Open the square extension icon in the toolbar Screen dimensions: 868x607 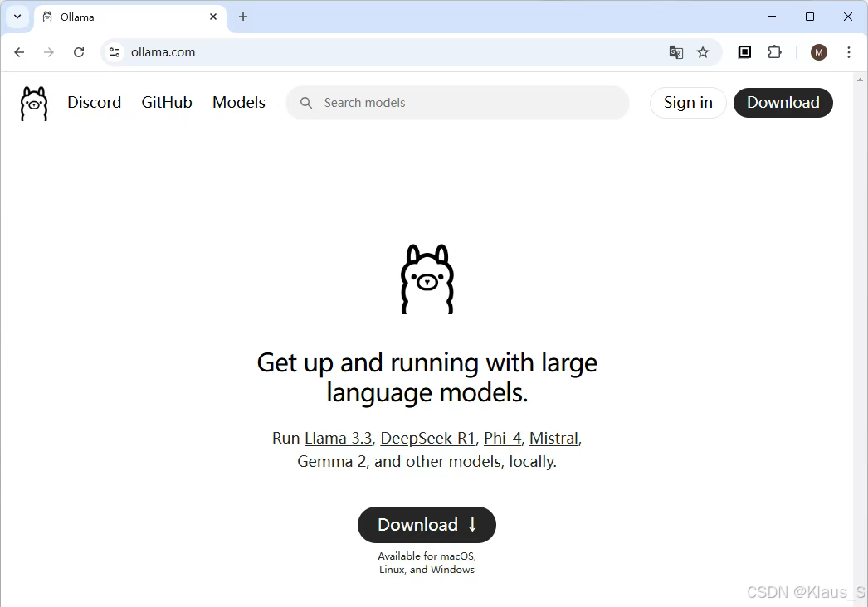tap(744, 52)
